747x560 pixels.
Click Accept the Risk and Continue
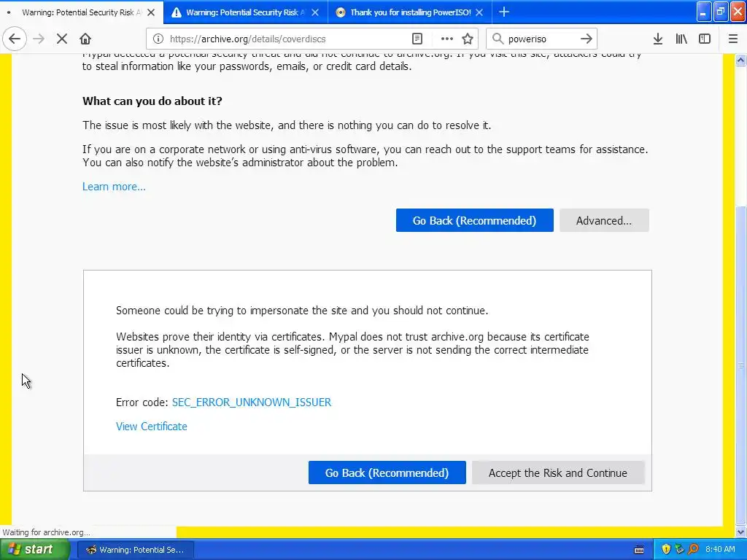pyautogui.click(x=558, y=472)
